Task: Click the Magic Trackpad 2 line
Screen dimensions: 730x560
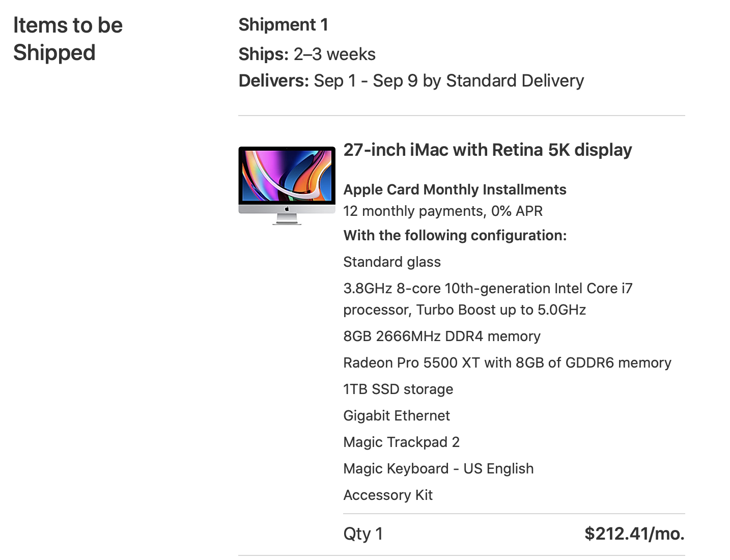Action: [401, 442]
